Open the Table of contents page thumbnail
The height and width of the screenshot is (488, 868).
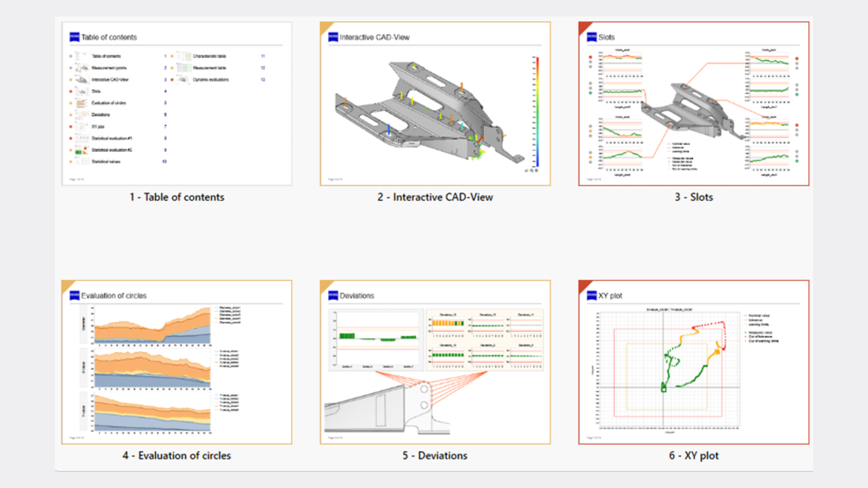click(177, 103)
